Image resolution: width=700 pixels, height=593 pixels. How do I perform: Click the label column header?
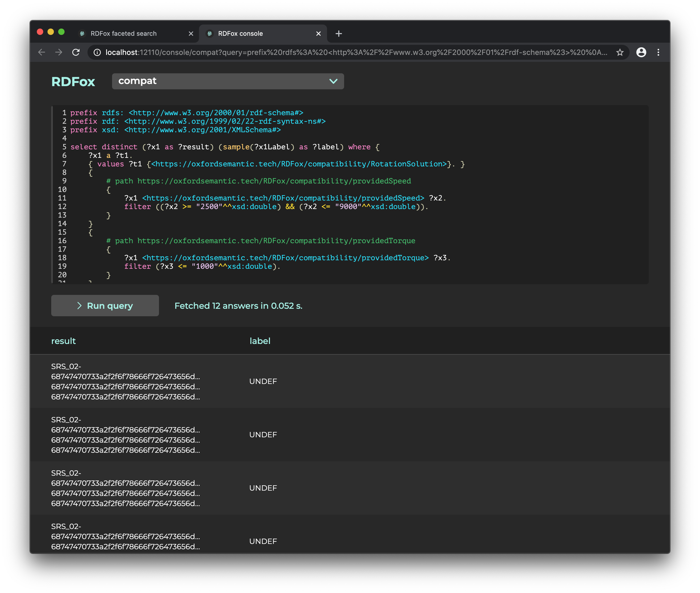click(x=260, y=341)
